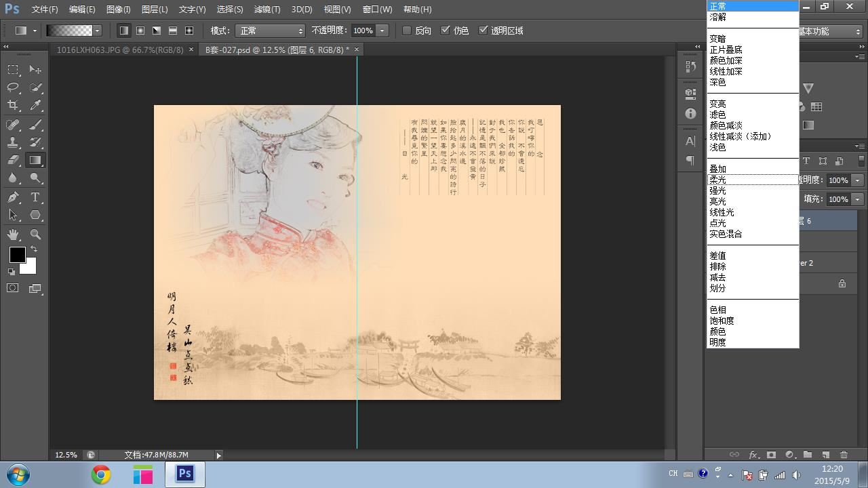Choose linear gradient style

123,30
